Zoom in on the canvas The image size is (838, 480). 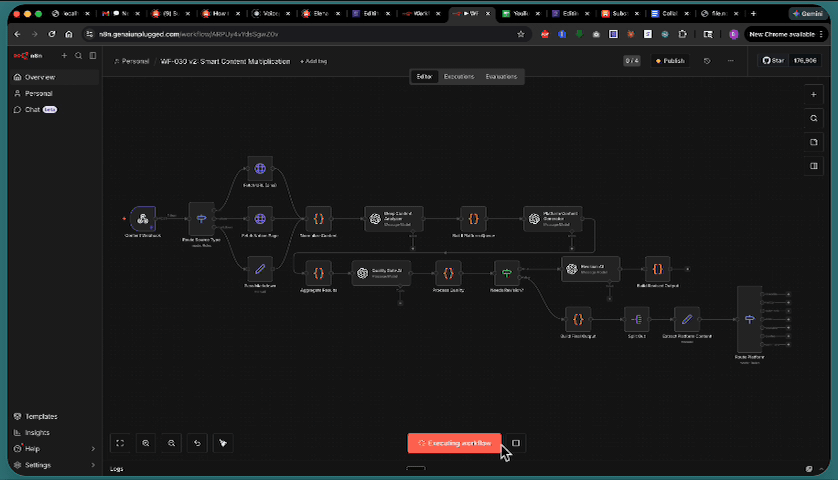tap(146, 443)
